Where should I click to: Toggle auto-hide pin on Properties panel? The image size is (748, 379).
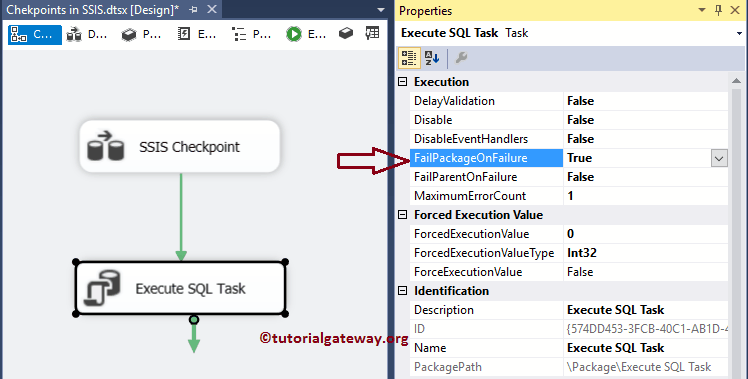click(718, 10)
